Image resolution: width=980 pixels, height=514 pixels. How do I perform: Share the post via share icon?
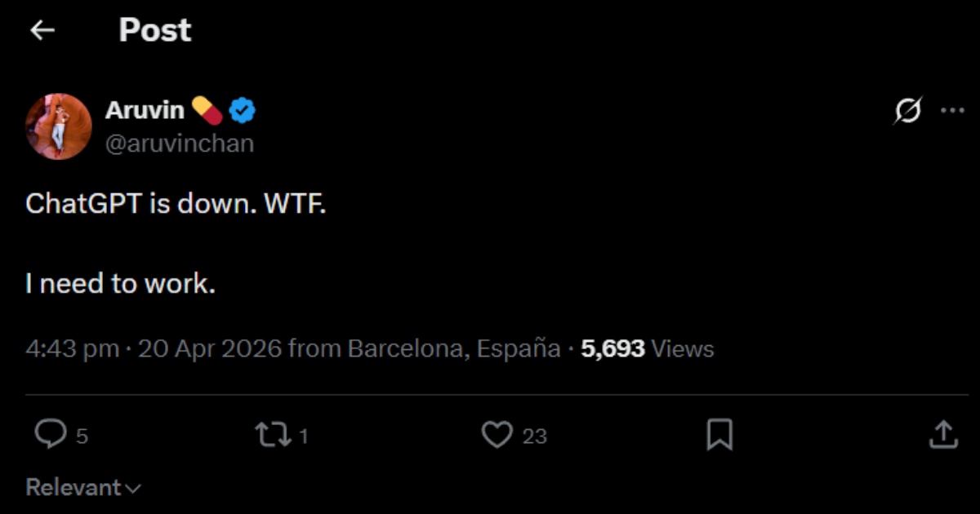[943, 434]
